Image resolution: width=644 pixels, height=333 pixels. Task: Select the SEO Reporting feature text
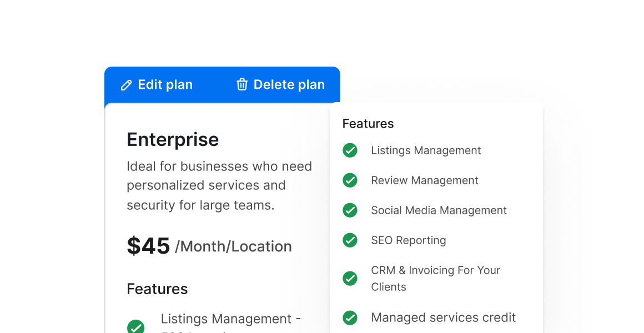[x=408, y=241]
